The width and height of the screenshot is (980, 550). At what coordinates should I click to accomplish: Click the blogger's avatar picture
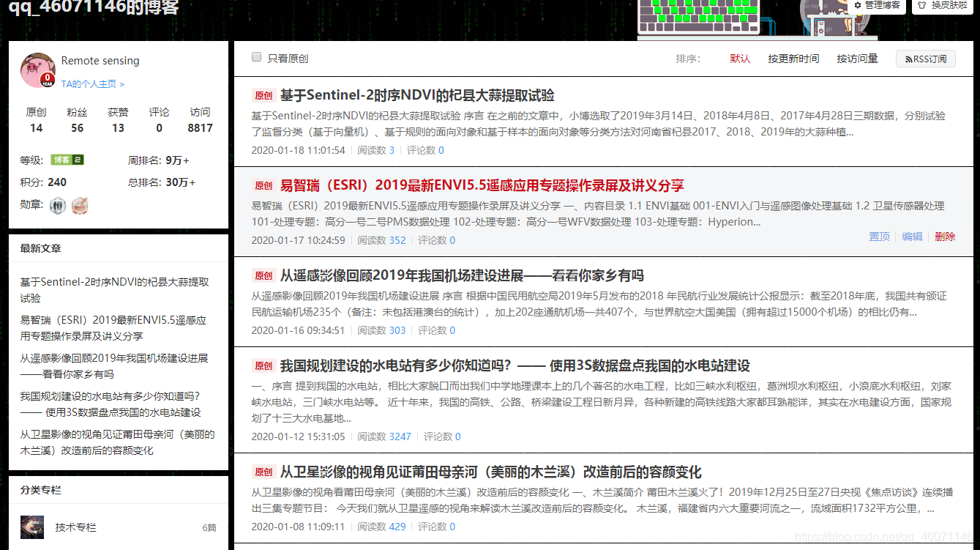(x=37, y=71)
